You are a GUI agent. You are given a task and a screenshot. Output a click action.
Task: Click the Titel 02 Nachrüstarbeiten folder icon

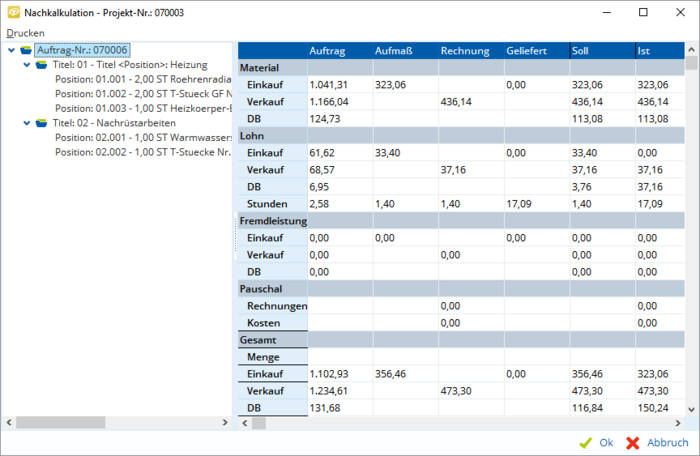pyautogui.click(x=41, y=123)
